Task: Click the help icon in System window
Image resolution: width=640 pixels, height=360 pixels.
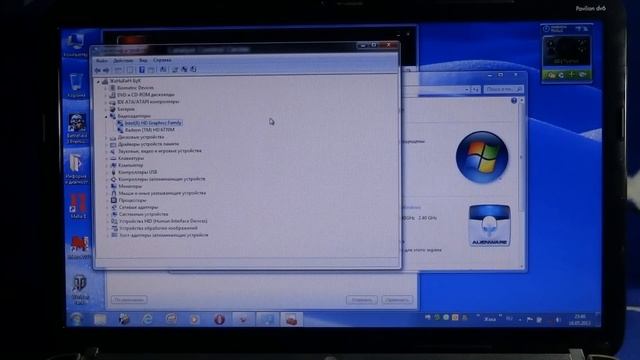Action: (x=514, y=101)
